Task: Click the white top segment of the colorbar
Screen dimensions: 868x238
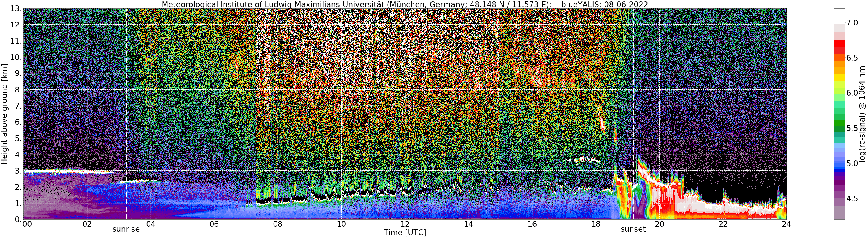Action: pos(840,16)
